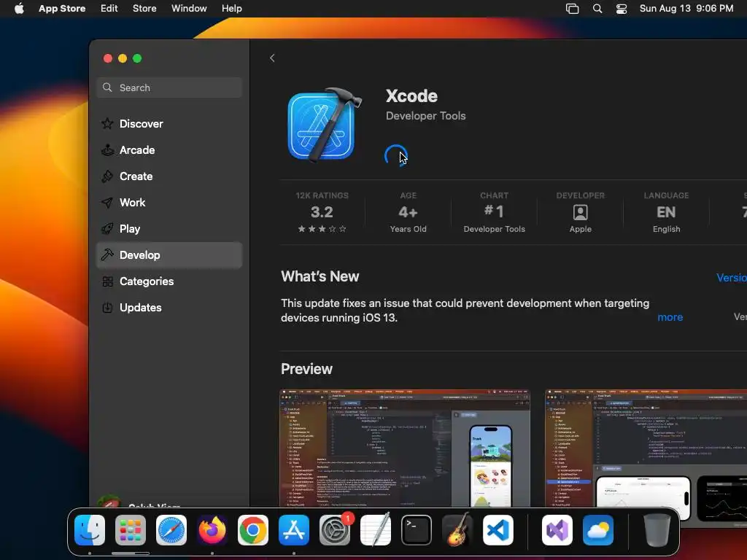This screenshot has width=747, height=560.
Task: Expand What's New text with more
Action: [670, 317]
